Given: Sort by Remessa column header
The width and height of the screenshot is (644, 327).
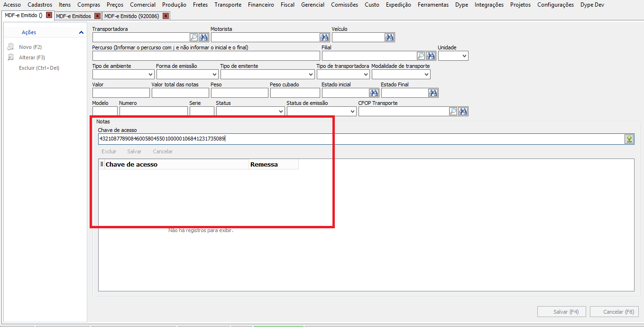Looking at the screenshot, I should pos(274,164).
